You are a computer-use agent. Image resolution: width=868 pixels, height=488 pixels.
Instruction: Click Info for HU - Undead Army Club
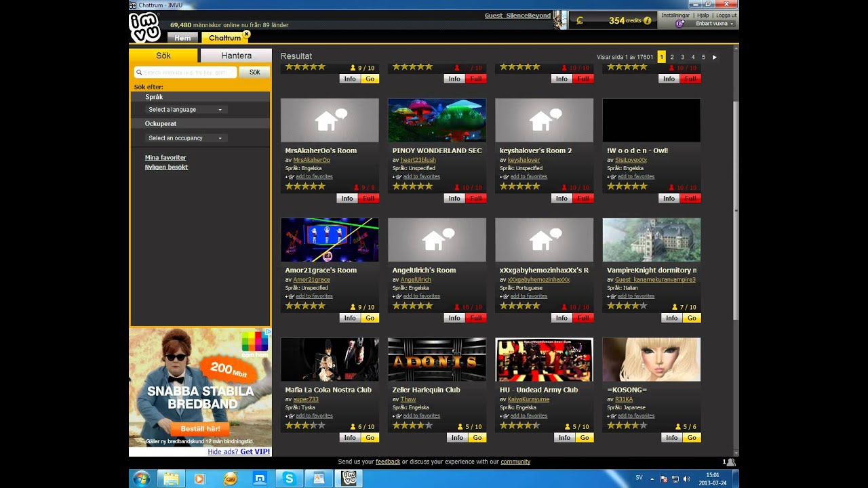(564, 438)
